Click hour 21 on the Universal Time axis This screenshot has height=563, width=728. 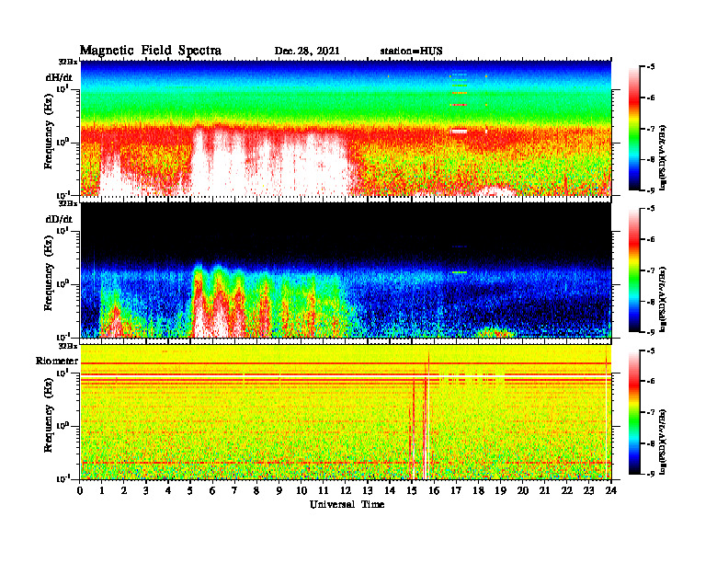pyautogui.click(x=544, y=490)
